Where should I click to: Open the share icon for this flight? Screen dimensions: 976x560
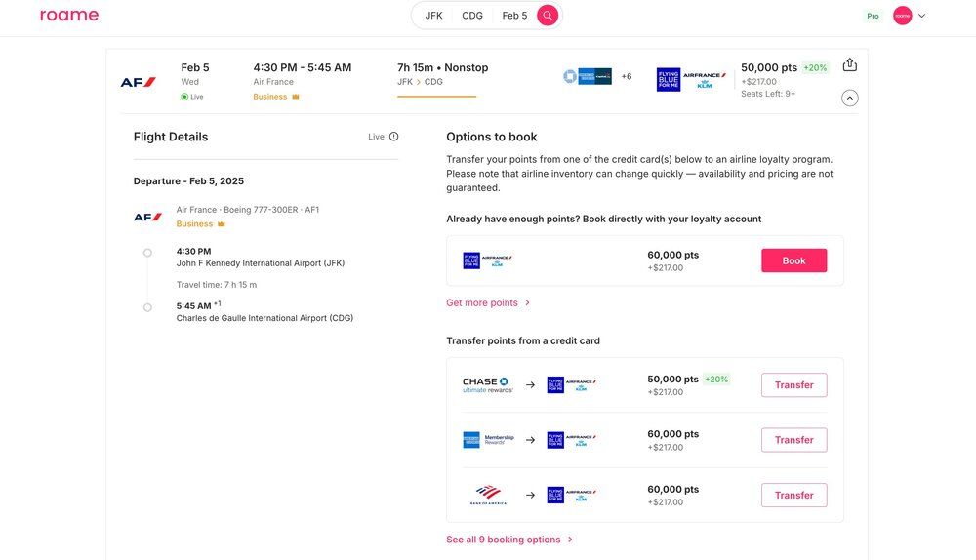pos(849,65)
